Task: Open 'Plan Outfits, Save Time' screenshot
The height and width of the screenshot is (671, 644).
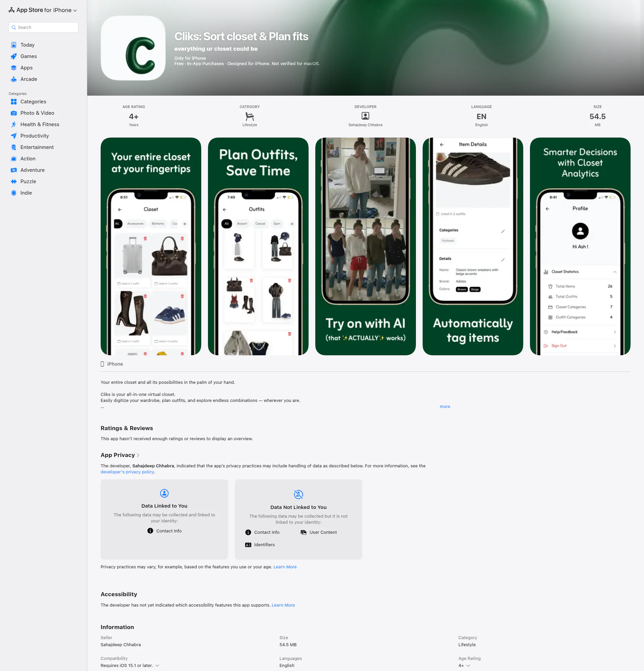Action: point(258,246)
